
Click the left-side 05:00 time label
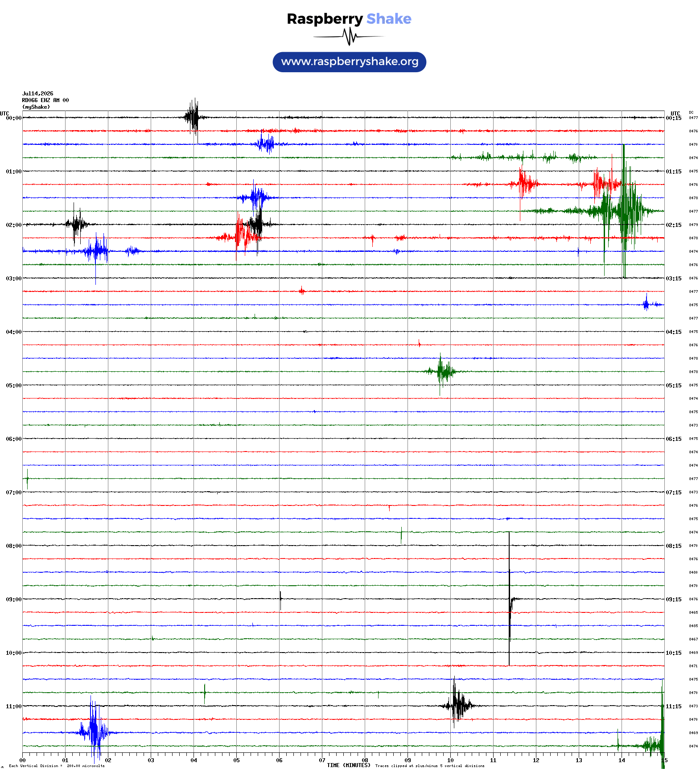[14, 386]
